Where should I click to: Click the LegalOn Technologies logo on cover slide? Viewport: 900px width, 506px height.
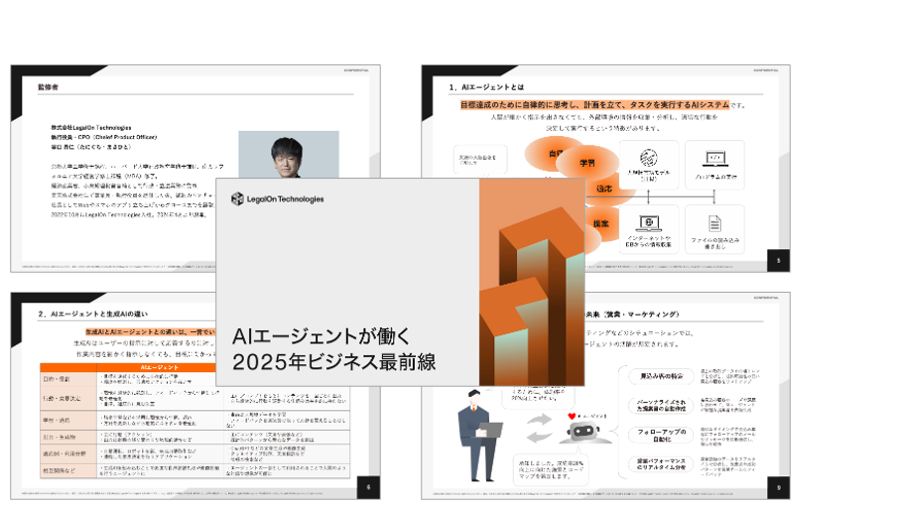pyautogui.click(x=277, y=199)
